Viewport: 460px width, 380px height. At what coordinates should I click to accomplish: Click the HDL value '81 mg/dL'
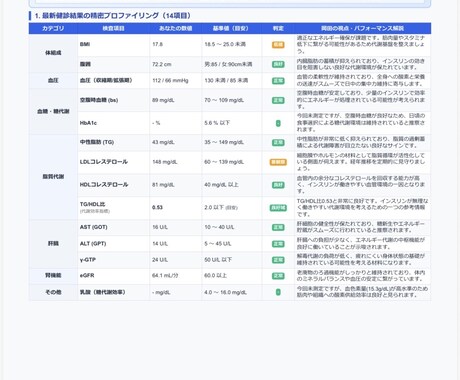(x=163, y=185)
